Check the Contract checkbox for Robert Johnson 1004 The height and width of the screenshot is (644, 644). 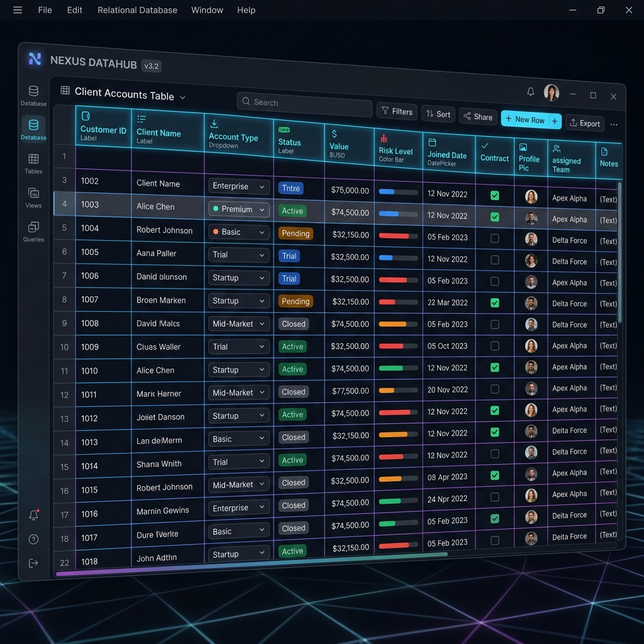(494, 238)
